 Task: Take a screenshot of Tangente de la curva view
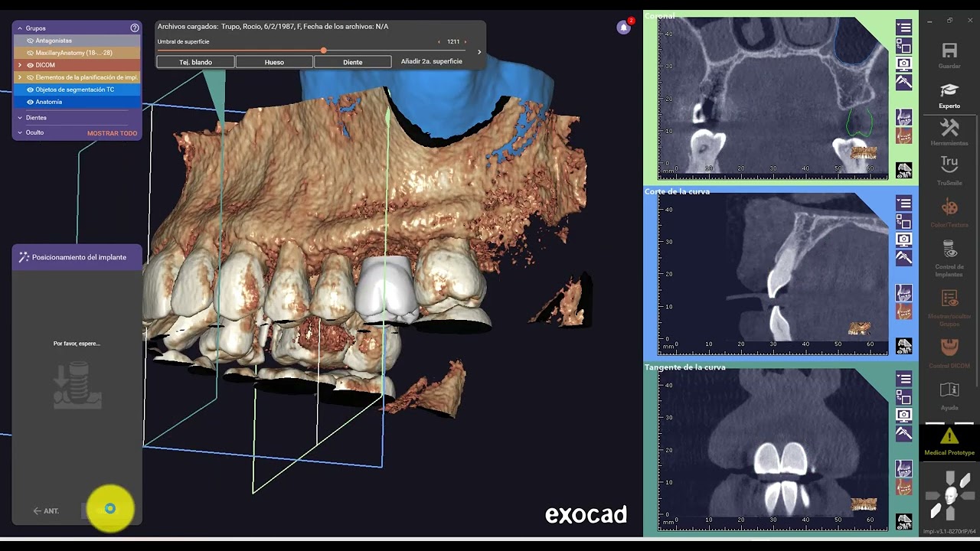[x=904, y=415]
